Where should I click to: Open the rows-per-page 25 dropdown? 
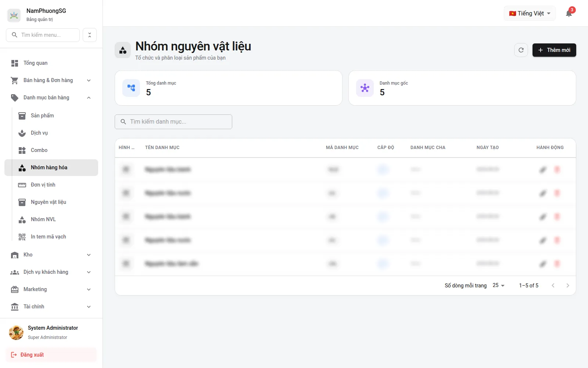(499, 286)
